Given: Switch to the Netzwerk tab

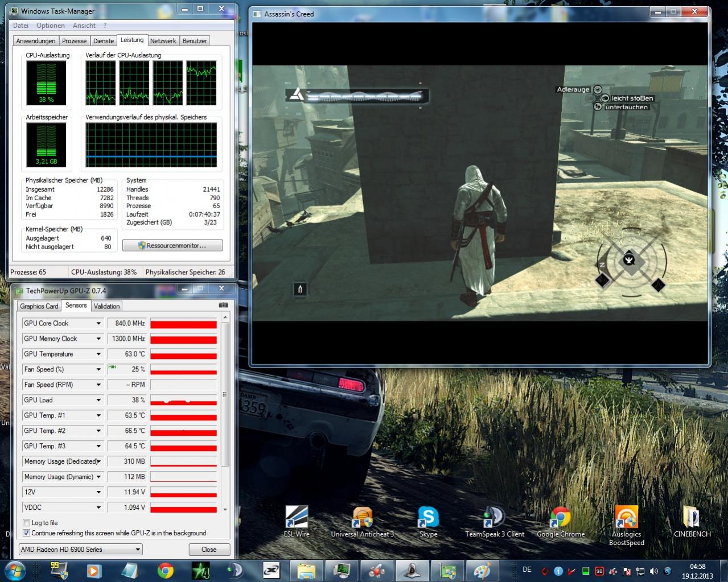Looking at the screenshot, I should [163, 41].
